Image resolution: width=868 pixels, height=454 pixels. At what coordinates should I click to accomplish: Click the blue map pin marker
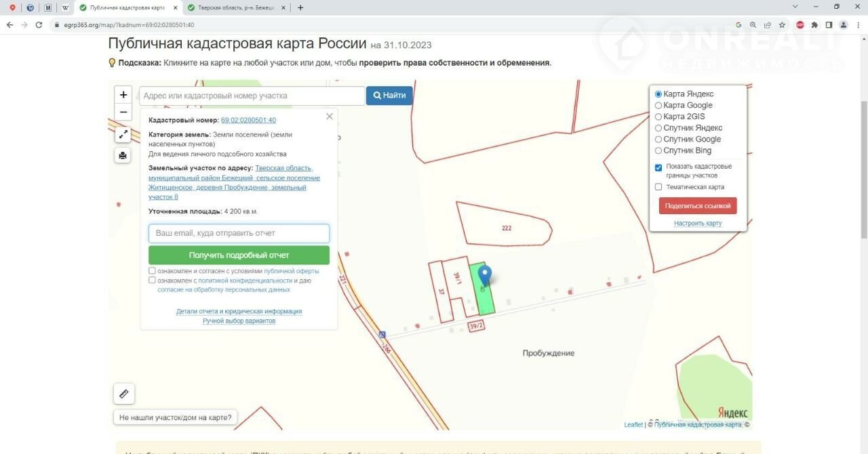pos(484,276)
